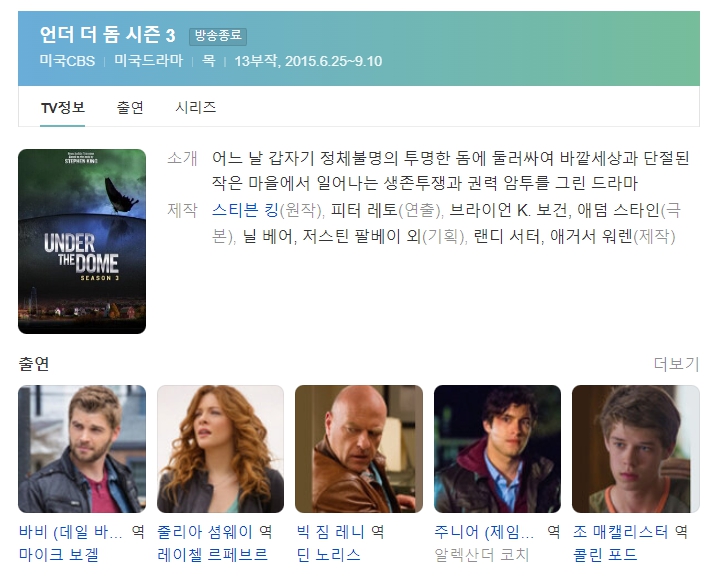Viewport: 721px width, 579px height.
Task: Click 마이크 보겔 actor photo
Action: [82, 449]
